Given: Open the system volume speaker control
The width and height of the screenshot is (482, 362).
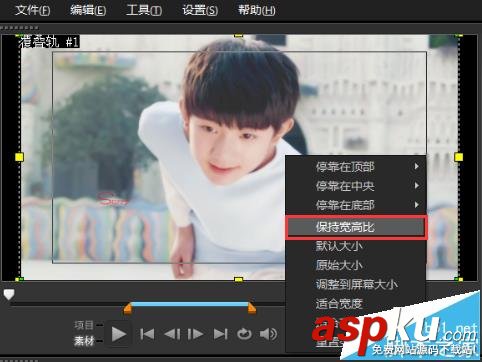Looking at the screenshot, I should 268,334.
